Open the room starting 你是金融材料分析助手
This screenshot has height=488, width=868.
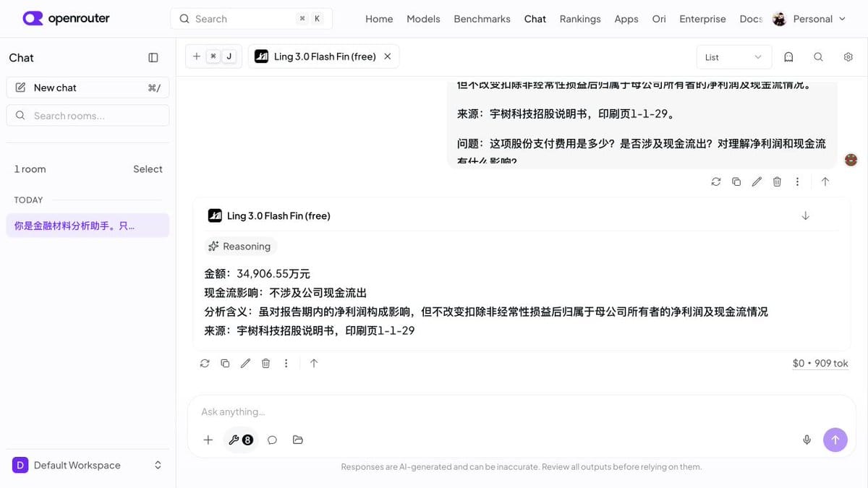coord(88,226)
